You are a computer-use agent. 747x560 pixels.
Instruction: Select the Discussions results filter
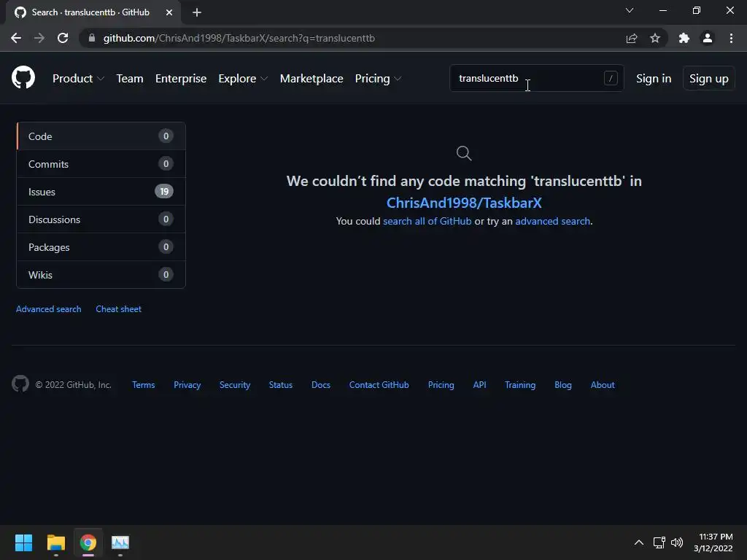point(101,219)
